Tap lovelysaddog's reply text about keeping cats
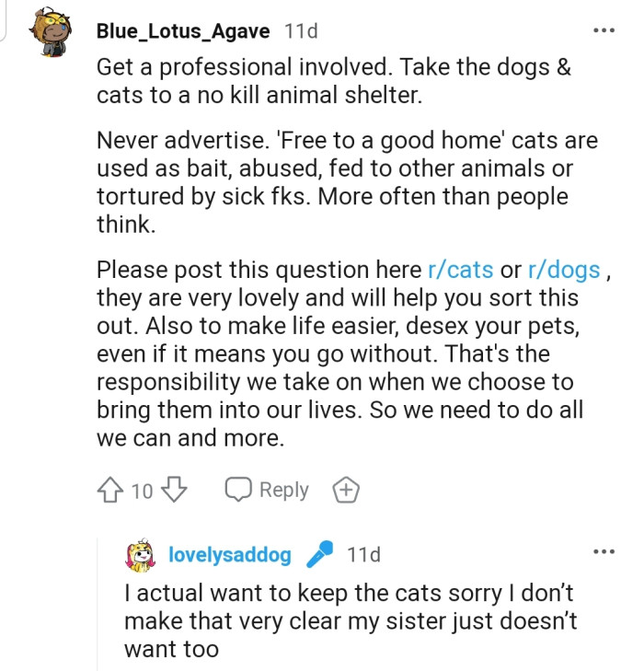 pyautogui.click(x=350, y=621)
